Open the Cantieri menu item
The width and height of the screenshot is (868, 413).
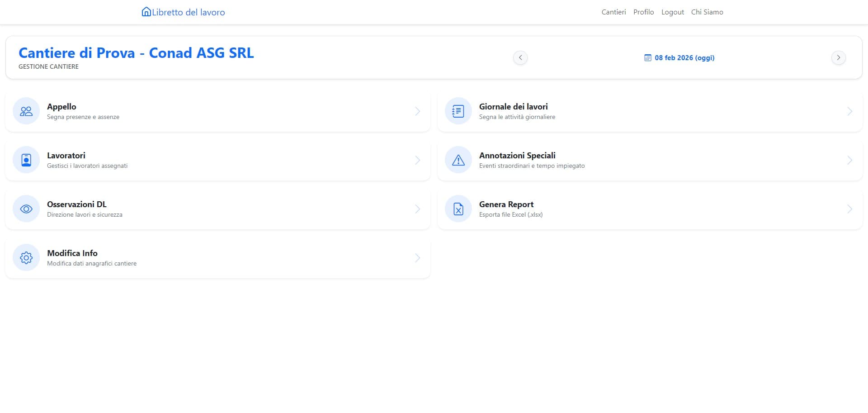pos(613,12)
